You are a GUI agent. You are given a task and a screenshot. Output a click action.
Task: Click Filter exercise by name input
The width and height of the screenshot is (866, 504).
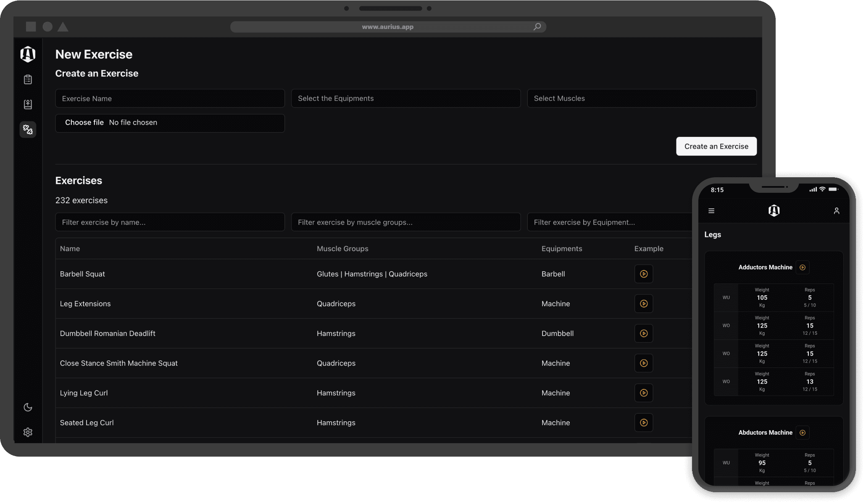[170, 222]
